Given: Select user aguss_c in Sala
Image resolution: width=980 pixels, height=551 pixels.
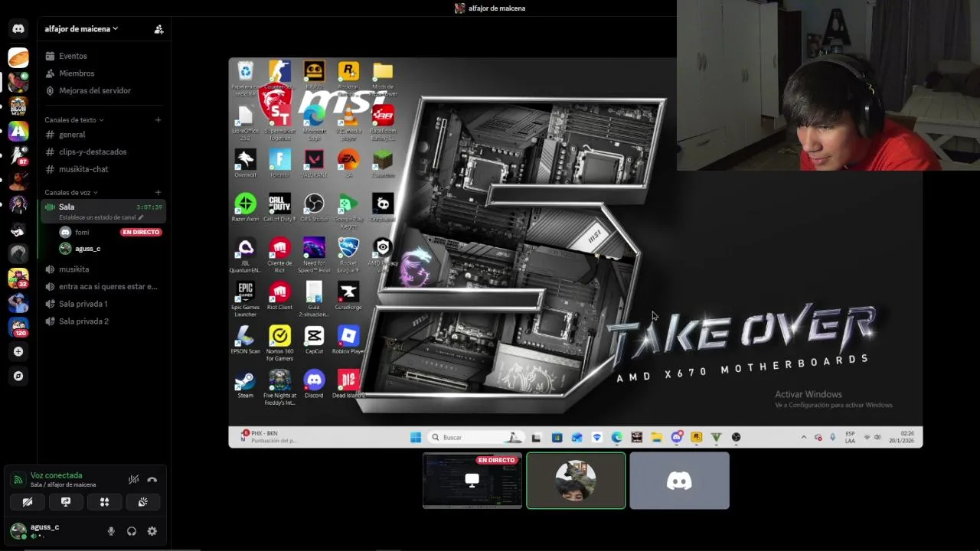Looking at the screenshot, I should (x=87, y=249).
